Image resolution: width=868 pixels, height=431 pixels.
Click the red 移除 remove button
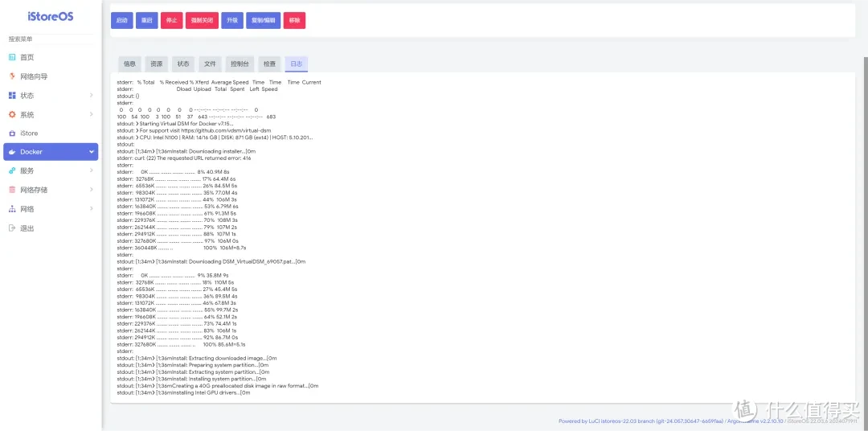[294, 20]
